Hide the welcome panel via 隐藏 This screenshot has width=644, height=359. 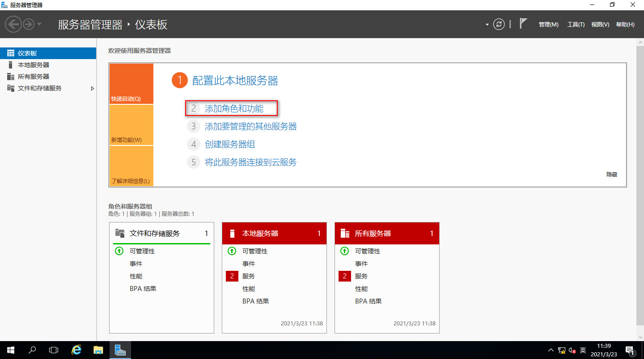[x=612, y=175]
